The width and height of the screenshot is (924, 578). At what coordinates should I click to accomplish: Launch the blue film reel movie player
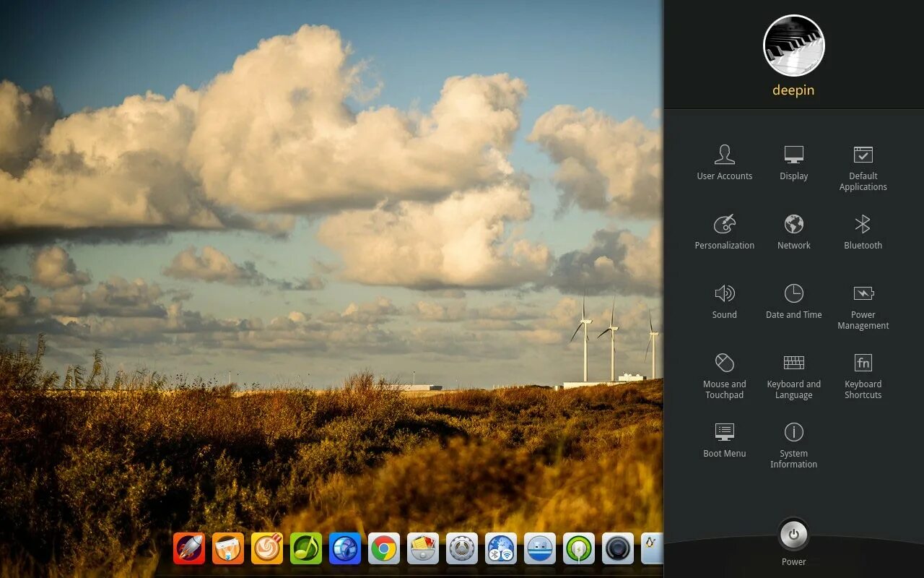pos(345,549)
